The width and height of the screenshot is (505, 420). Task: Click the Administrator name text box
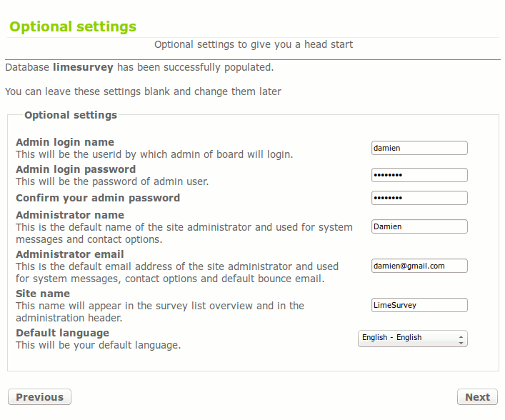click(419, 226)
